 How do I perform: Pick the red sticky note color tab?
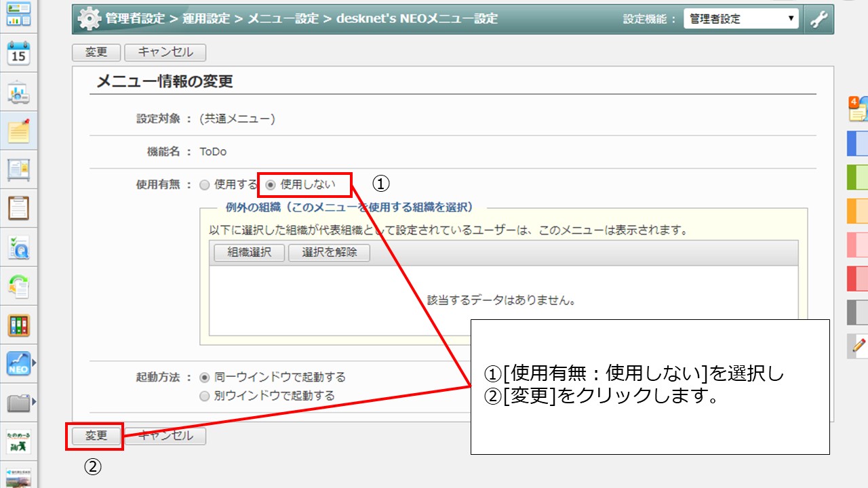[x=858, y=279]
